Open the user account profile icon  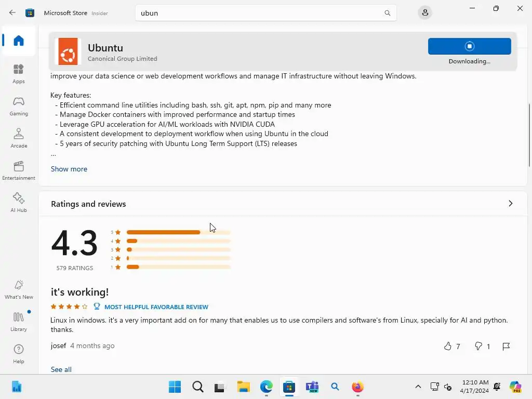point(425,13)
